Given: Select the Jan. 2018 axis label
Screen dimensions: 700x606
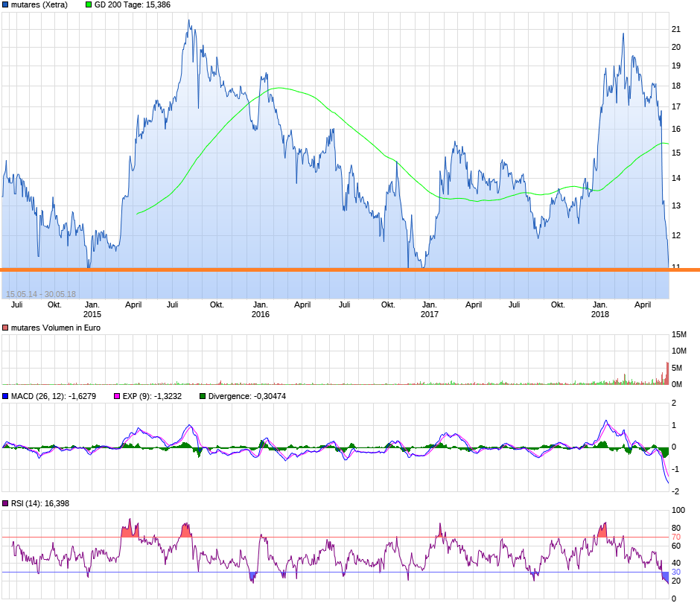Looking at the screenshot, I should click(600, 309).
